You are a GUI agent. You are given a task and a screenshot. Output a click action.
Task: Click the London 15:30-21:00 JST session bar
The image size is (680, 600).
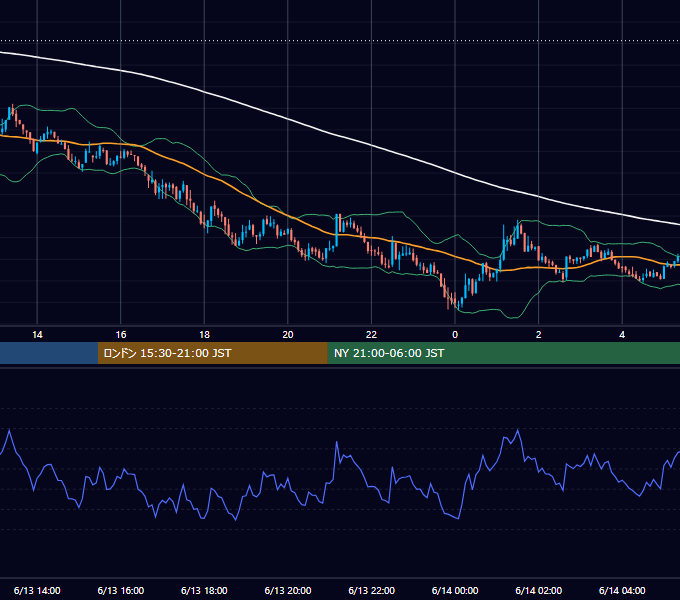point(212,353)
